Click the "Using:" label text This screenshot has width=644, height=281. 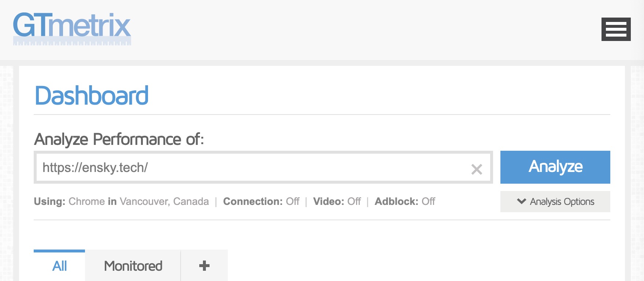(49, 202)
